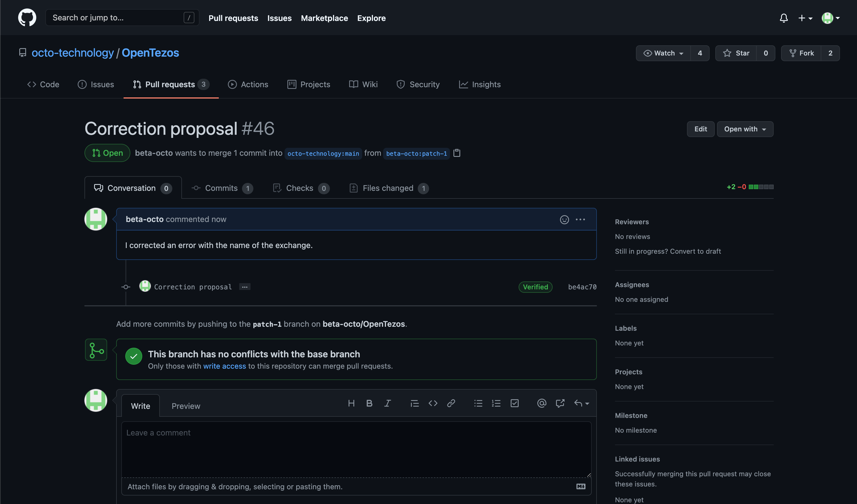Open the Watch dropdown
This screenshot has height=504, width=857.
(663, 53)
